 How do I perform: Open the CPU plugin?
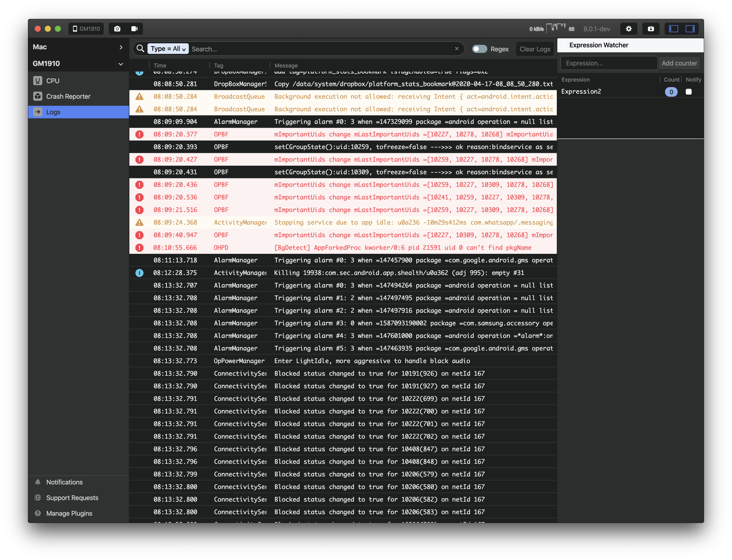click(78, 81)
